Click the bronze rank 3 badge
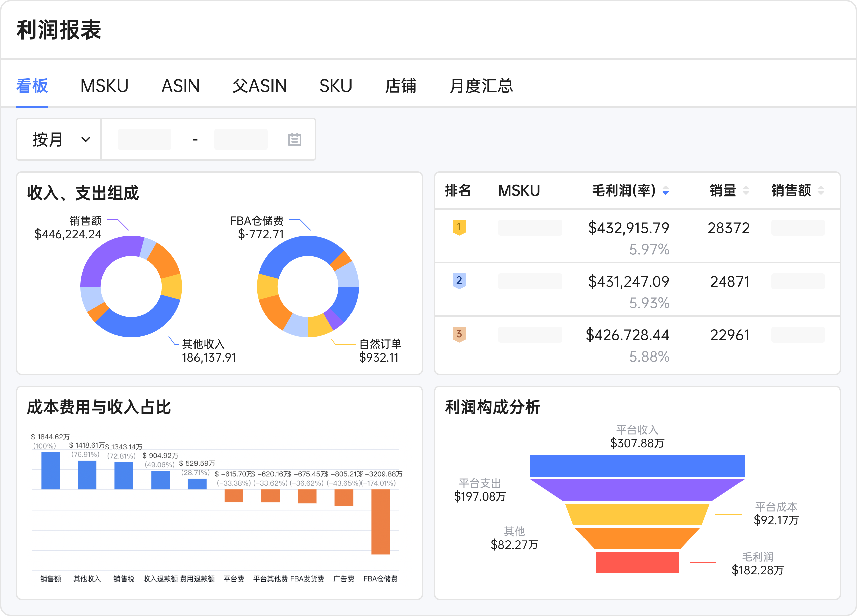 click(x=459, y=334)
